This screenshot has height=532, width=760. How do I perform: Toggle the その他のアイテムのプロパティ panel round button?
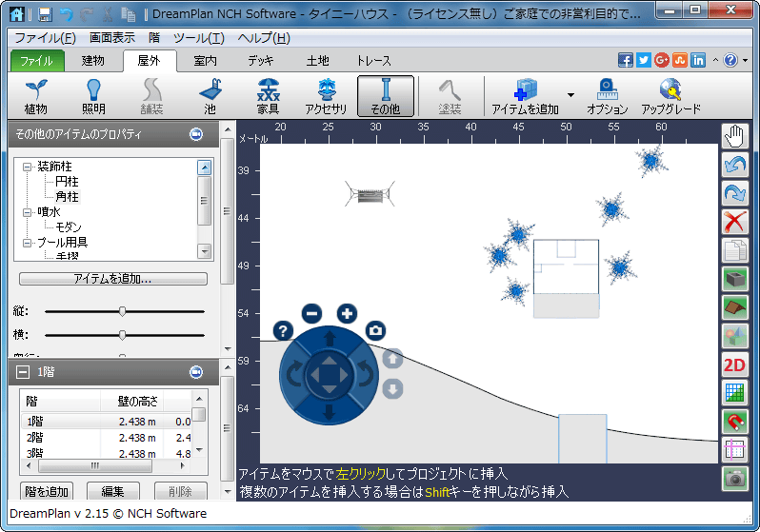click(196, 134)
